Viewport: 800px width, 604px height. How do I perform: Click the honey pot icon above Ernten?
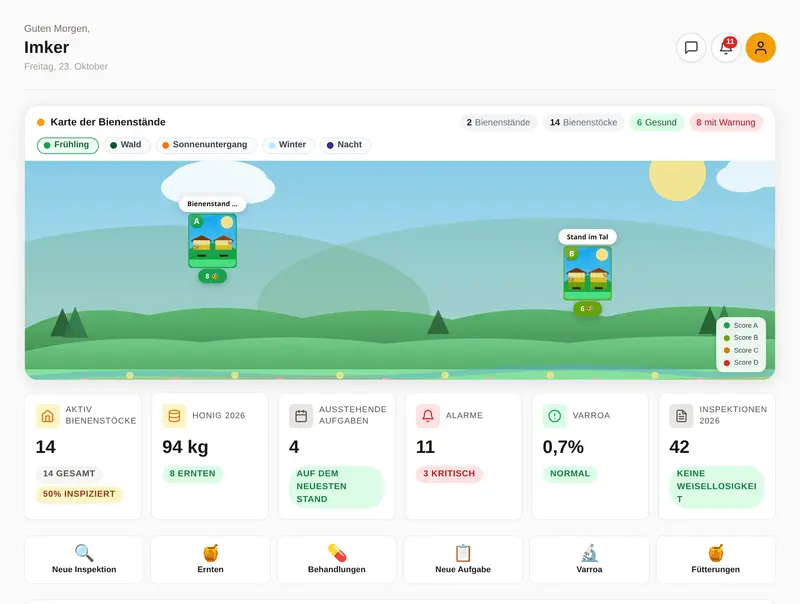pyautogui.click(x=210, y=552)
